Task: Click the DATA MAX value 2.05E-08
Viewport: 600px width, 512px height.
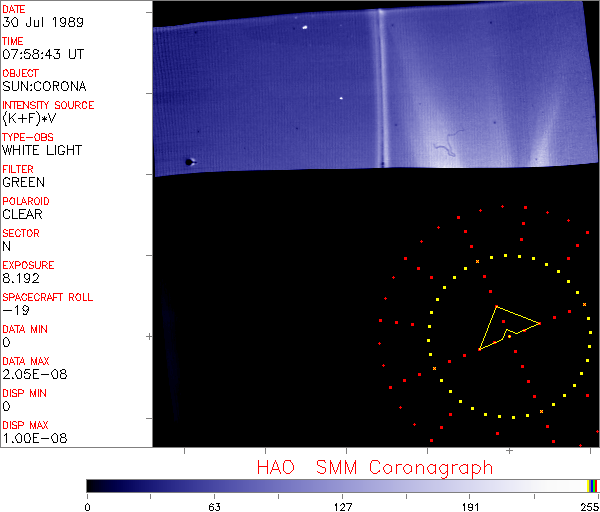Action: (32, 374)
